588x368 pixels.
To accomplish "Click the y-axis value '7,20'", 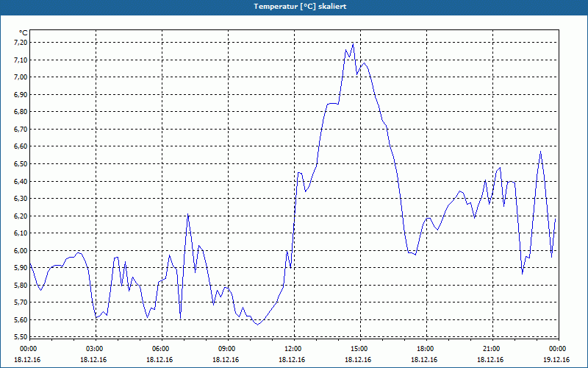I will coord(21,43).
